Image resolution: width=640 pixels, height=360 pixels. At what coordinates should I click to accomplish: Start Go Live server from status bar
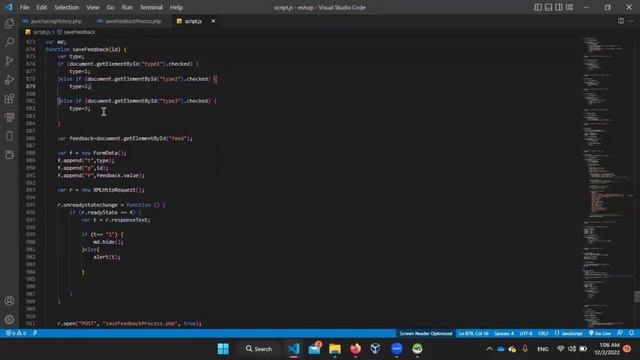600,333
